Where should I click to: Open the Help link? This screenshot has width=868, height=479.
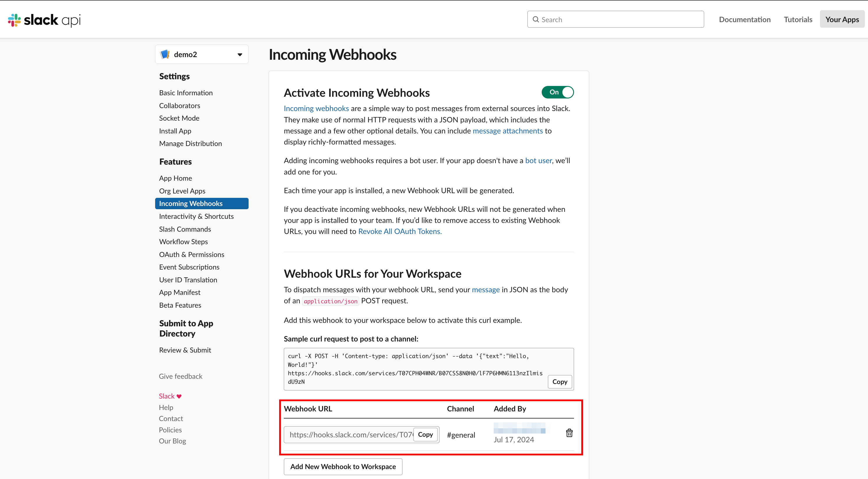pos(166,408)
